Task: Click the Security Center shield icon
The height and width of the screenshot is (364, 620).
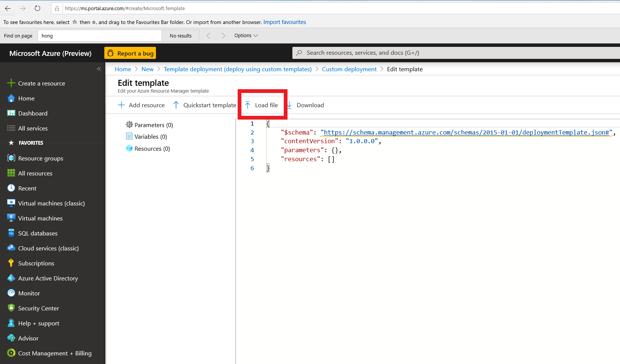Action: [x=11, y=308]
